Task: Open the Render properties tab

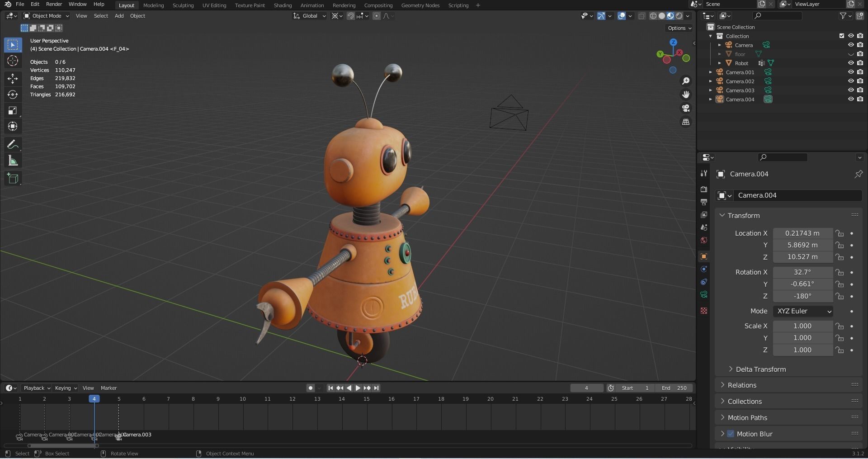Action: tap(704, 189)
